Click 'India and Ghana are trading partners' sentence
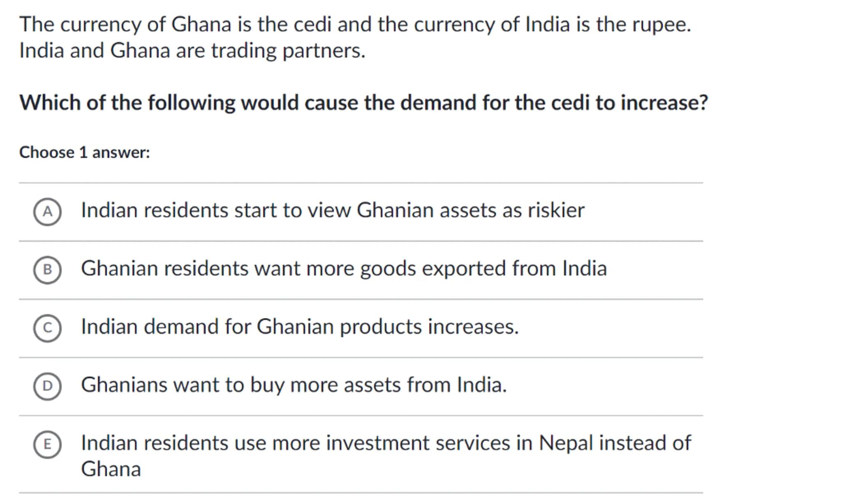The height and width of the screenshot is (504, 842). [192, 51]
